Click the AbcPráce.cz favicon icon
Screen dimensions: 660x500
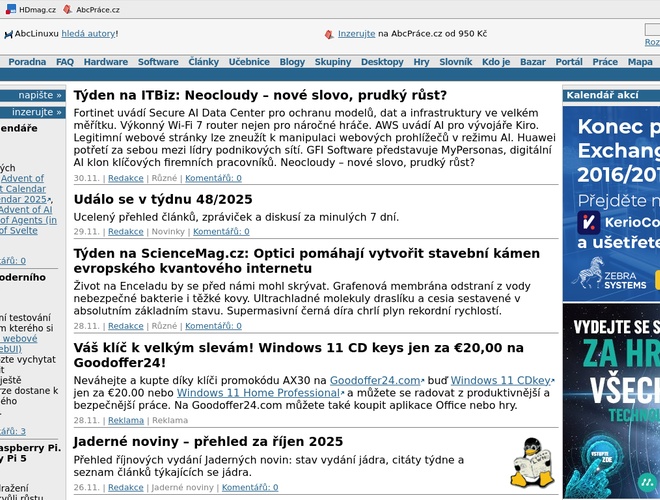pyautogui.click(x=68, y=10)
